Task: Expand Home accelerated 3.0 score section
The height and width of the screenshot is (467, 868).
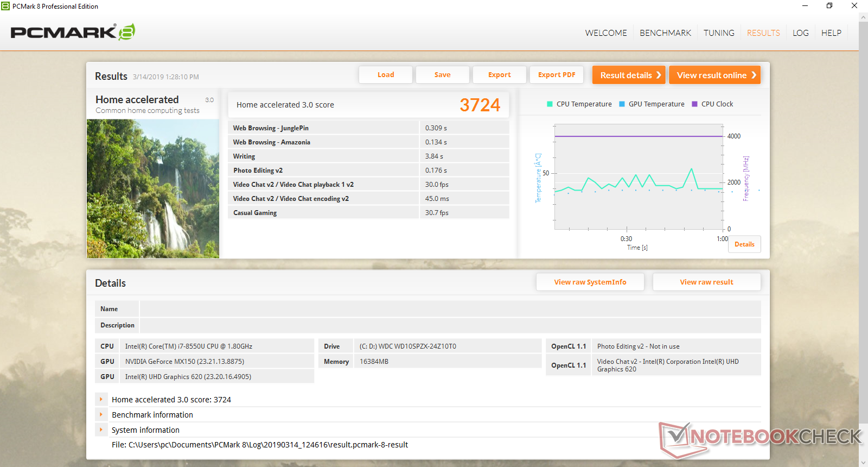Action: coord(101,399)
